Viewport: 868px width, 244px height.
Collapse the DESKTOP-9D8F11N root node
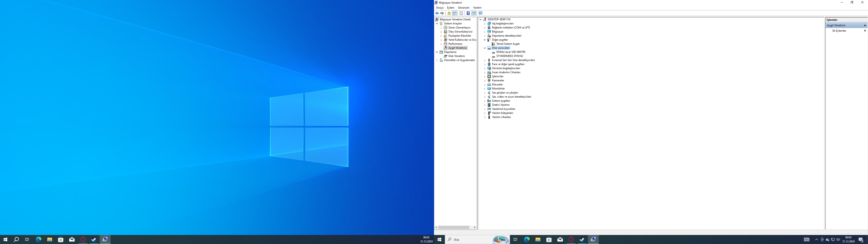click(x=481, y=20)
